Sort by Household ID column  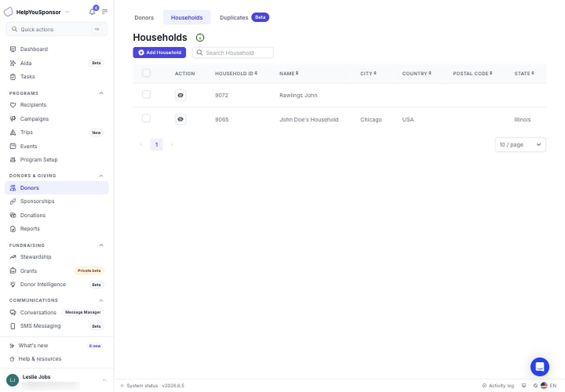tap(236, 73)
